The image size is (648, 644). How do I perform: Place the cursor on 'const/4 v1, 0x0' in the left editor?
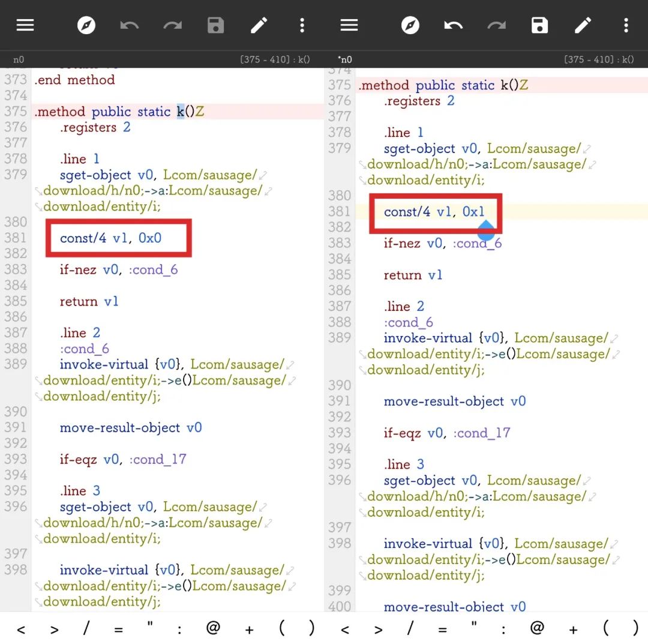(x=111, y=238)
